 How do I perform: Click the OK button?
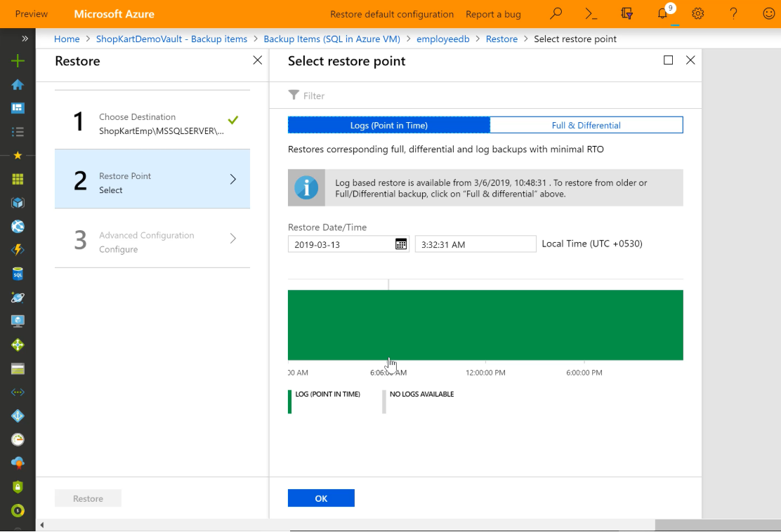pos(321,498)
